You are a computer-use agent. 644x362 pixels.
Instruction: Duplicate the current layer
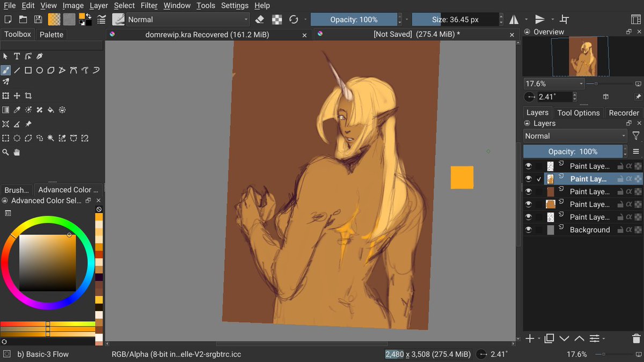click(549, 338)
